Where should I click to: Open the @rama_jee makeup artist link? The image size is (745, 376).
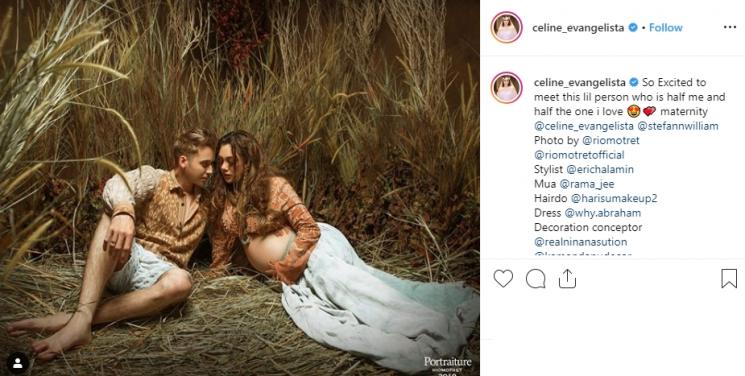588,184
